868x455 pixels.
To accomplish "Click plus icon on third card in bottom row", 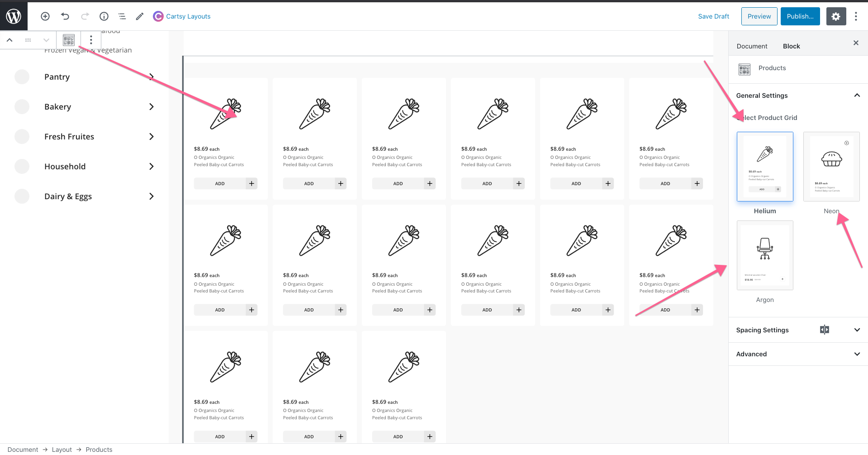I will (430, 436).
